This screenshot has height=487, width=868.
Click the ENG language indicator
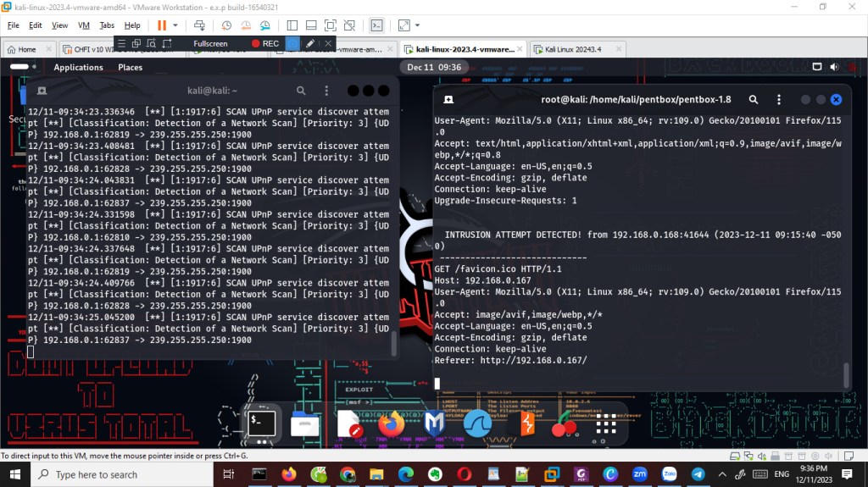coord(782,474)
